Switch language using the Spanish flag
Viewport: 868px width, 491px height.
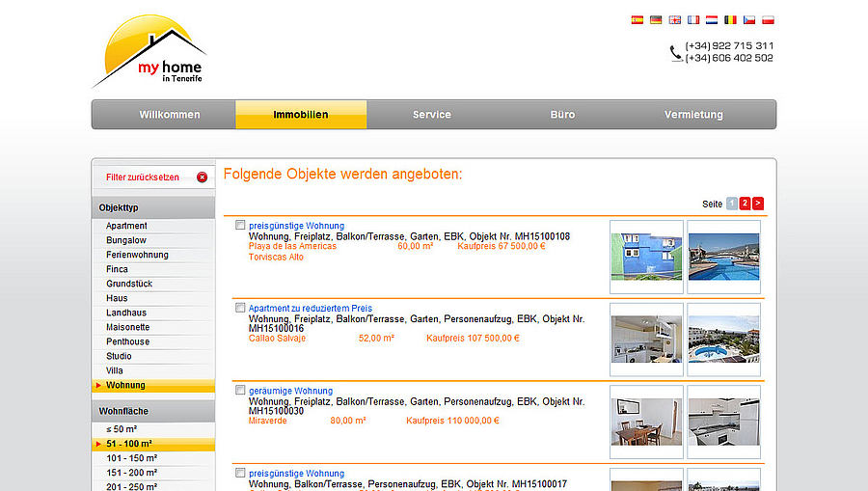pyautogui.click(x=637, y=19)
